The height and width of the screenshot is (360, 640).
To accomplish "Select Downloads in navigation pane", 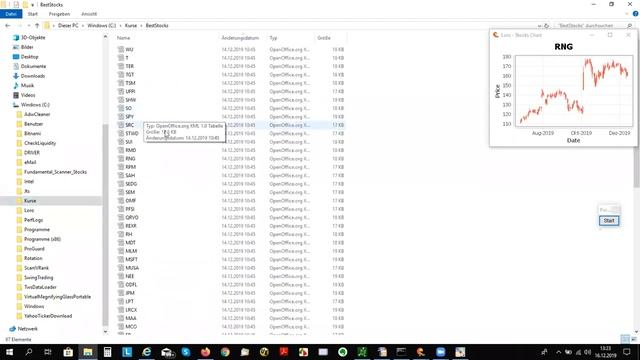I will (x=33, y=76).
